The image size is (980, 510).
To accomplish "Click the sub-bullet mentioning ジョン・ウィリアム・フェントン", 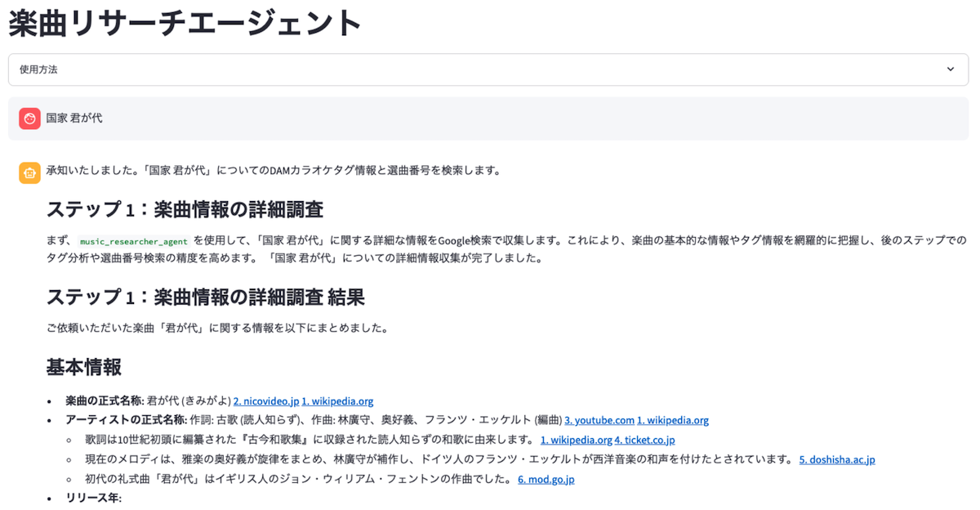I will coord(298,479).
